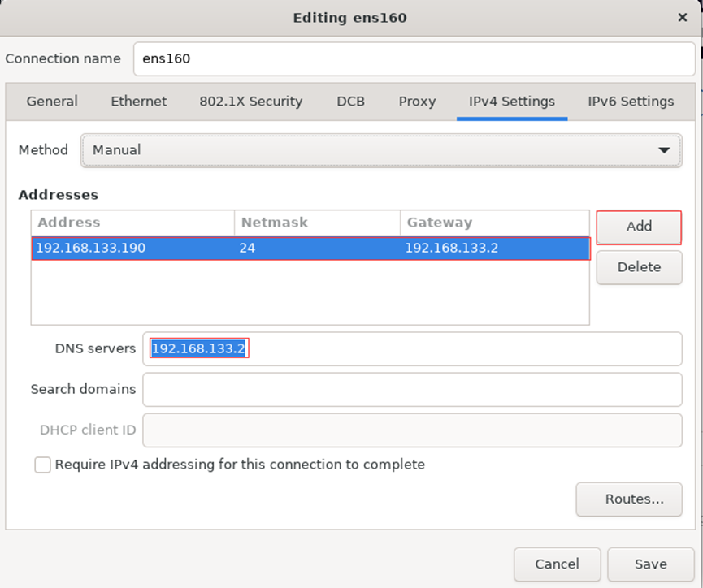Select the DCB tab
This screenshot has width=703, height=588.
[x=350, y=102]
